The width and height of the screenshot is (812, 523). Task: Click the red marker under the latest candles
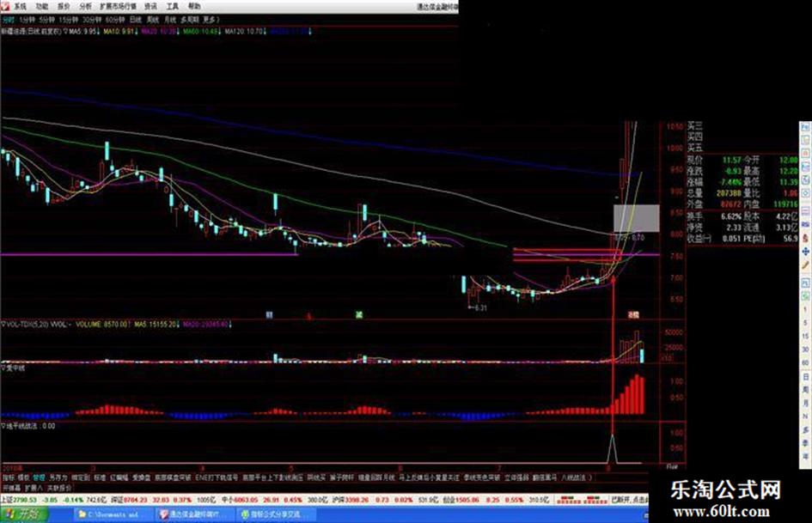[x=632, y=314]
